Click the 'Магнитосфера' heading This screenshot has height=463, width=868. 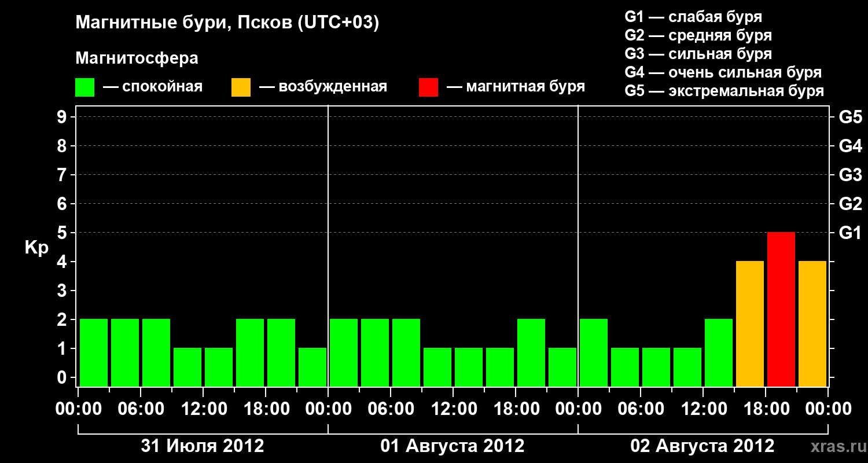click(x=137, y=58)
